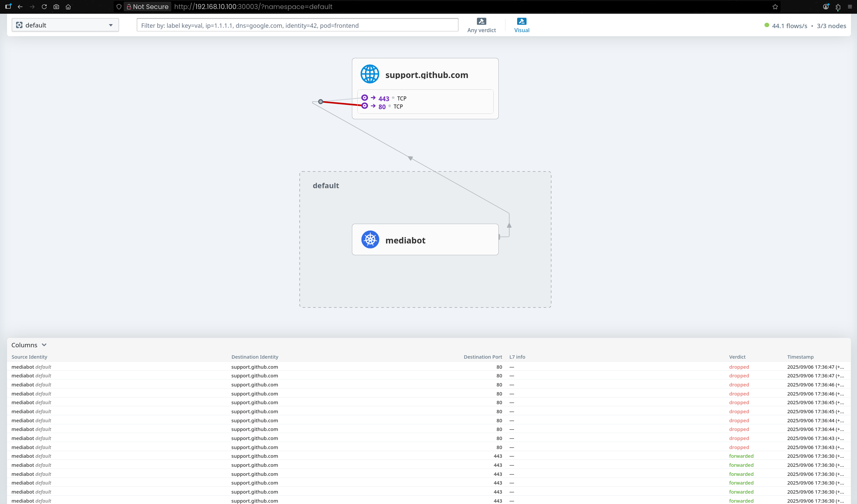The image size is (857, 504).
Task: Click the 44.1 flows/s status text
Action: (789, 26)
